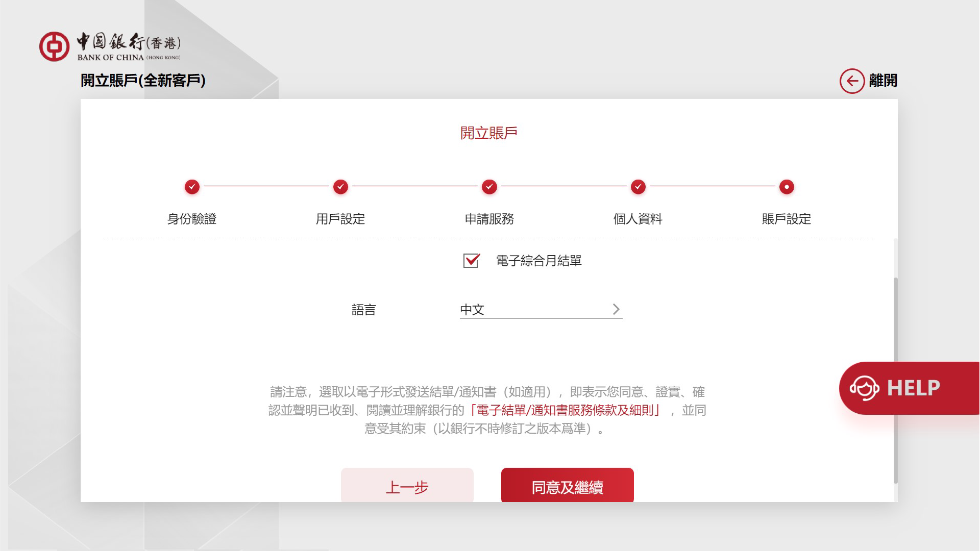Screen dimensions: 980x551
Task: Click the 個人資料 step checkmark icon
Action: coord(638,187)
